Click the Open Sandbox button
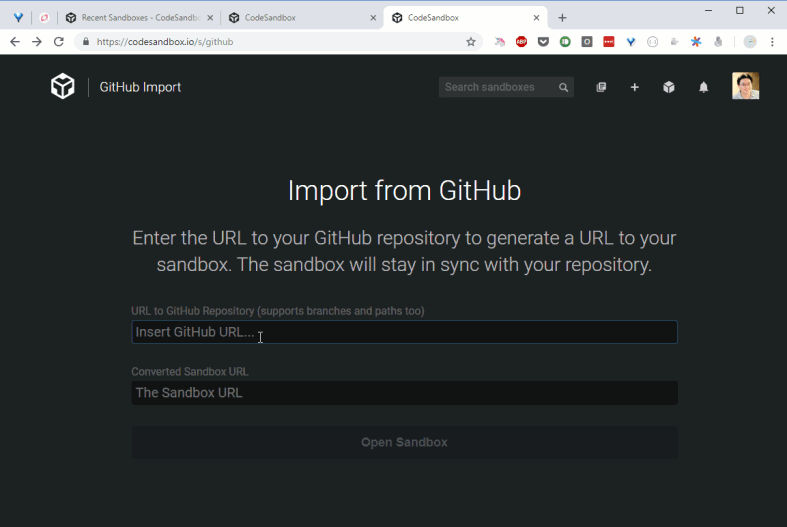Viewport: 787px width, 527px height. [405, 442]
